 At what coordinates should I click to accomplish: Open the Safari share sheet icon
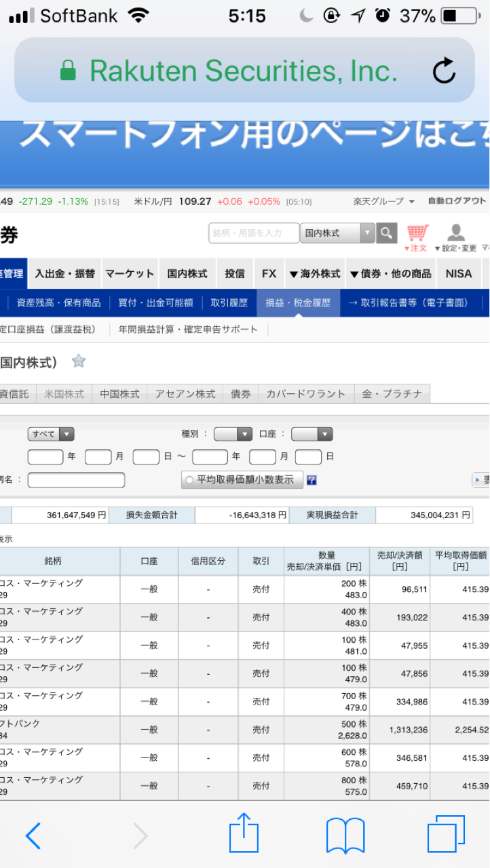point(244,833)
